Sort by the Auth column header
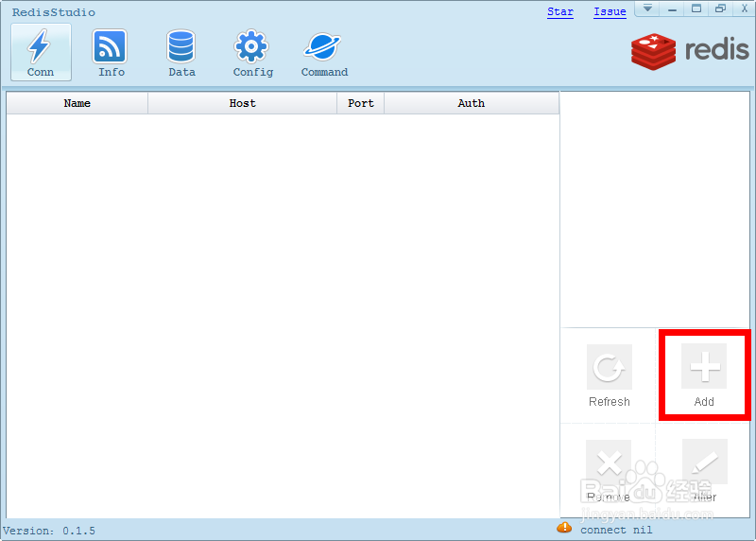The image size is (756, 541). click(x=471, y=103)
